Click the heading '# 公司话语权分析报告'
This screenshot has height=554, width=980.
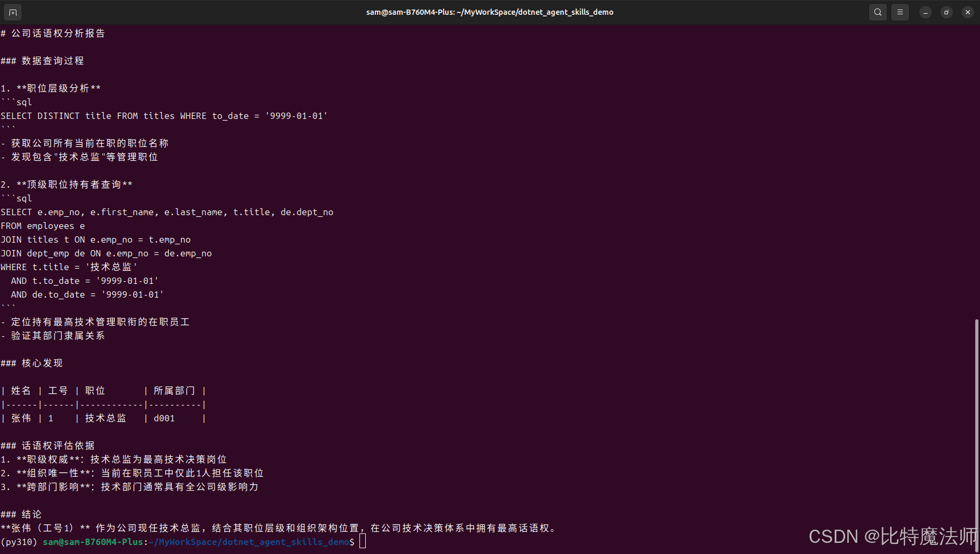(53, 33)
